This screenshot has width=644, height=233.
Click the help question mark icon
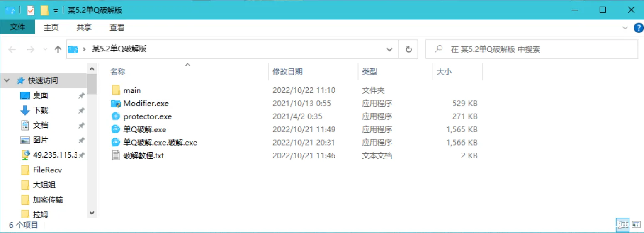[639, 28]
